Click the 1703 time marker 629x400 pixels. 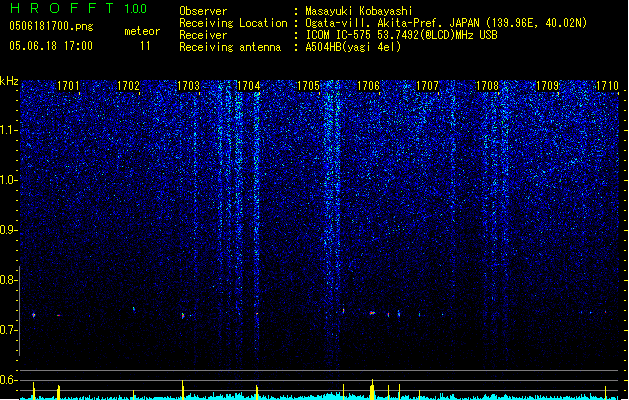[188, 86]
